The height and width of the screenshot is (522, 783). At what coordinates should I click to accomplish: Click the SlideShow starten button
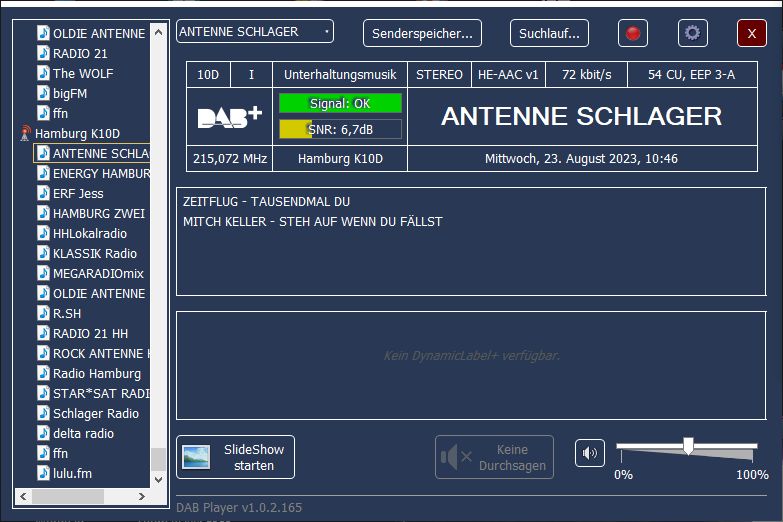pos(235,457)
